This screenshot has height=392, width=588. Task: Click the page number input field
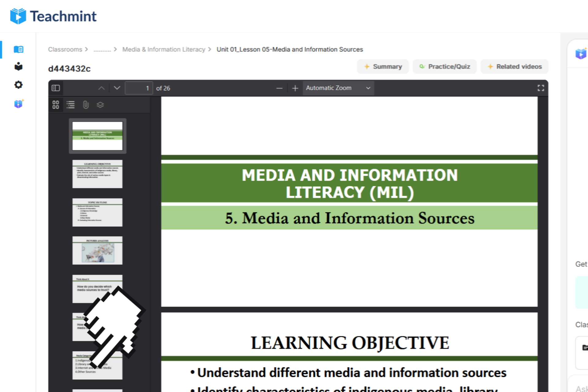pyautogui.click(x=139, y=88)
